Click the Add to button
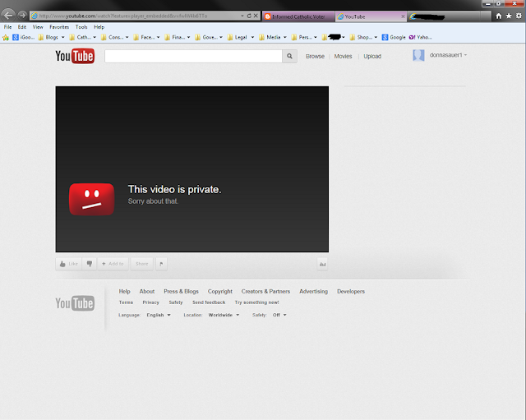526x420 pixels. [x=113, y=264]
